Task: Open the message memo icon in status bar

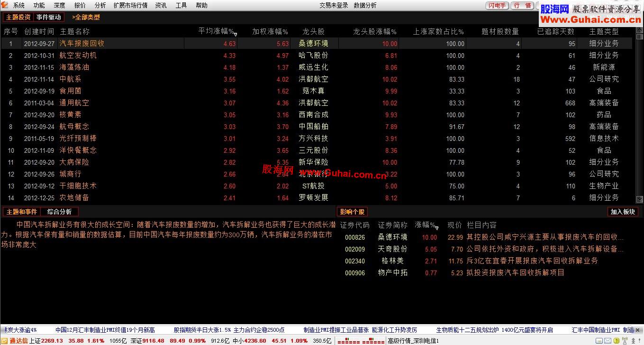Action: click(x=599, y=341)
